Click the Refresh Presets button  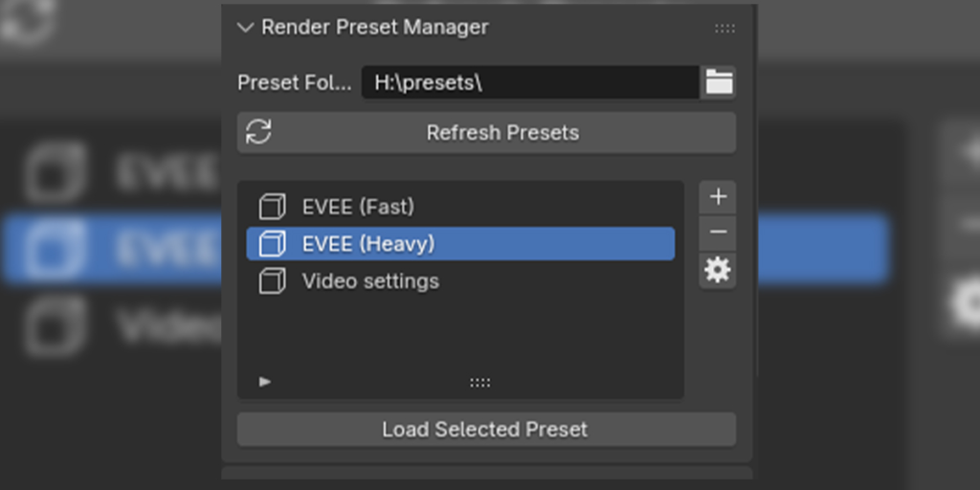tap(486, 132)
